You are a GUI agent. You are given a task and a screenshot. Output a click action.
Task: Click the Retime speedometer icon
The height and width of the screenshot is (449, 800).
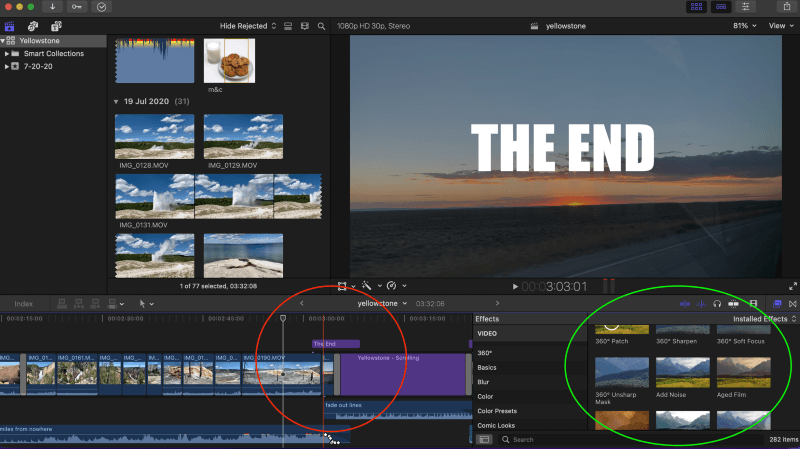(391, 286)
